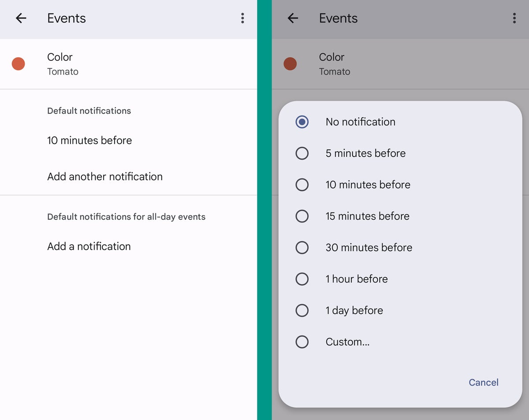Click Add a notification for all-day events
The width and height of the screenshot is (529, 420).
[89, 246]
